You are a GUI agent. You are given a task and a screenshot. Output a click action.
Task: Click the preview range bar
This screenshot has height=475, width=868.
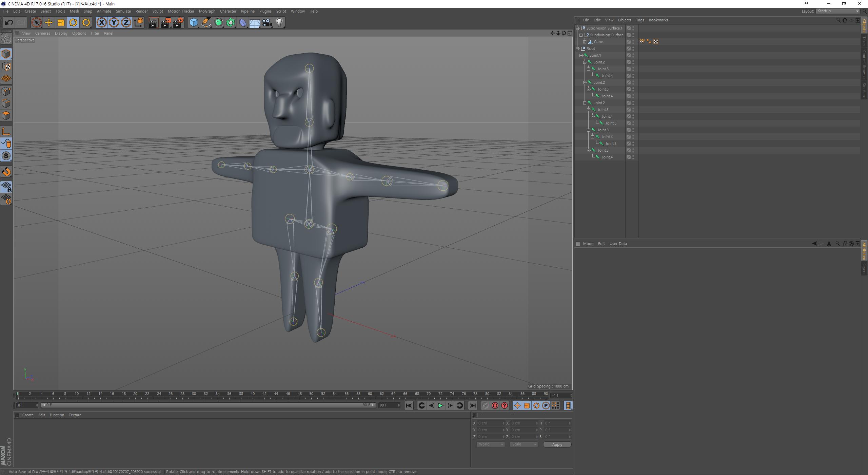tap(208, 405)
